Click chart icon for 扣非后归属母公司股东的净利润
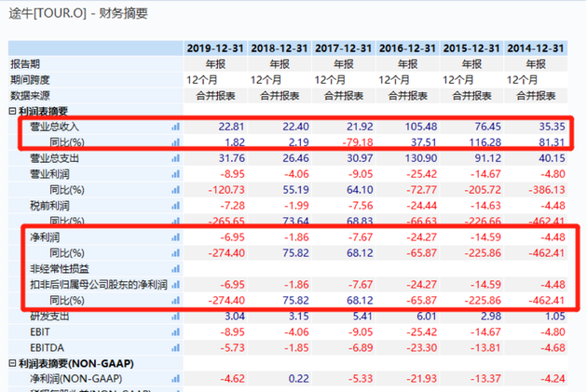Image resolution: width=587 pixels, height=392 pixels. pyautogui.click(x=175, y=285)
